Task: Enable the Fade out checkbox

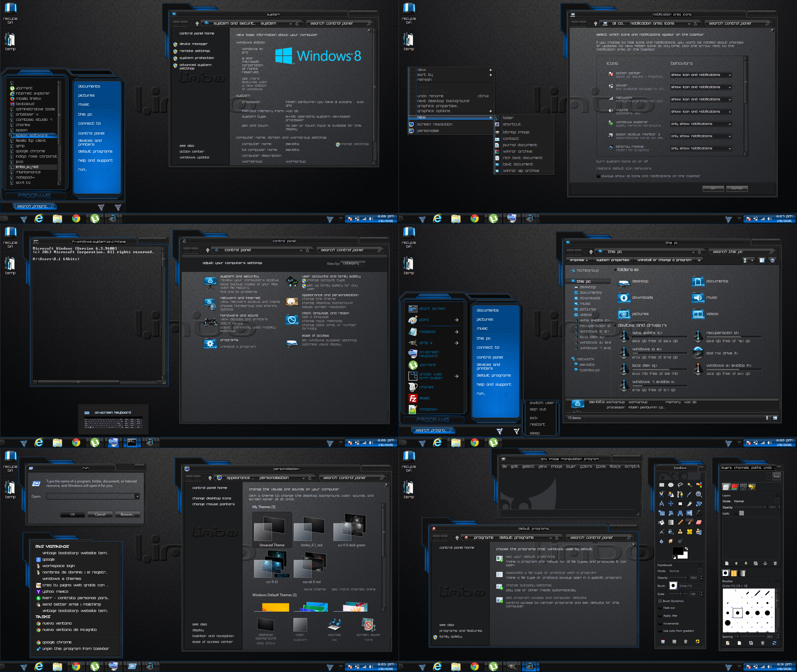Action: pos(660,608)
